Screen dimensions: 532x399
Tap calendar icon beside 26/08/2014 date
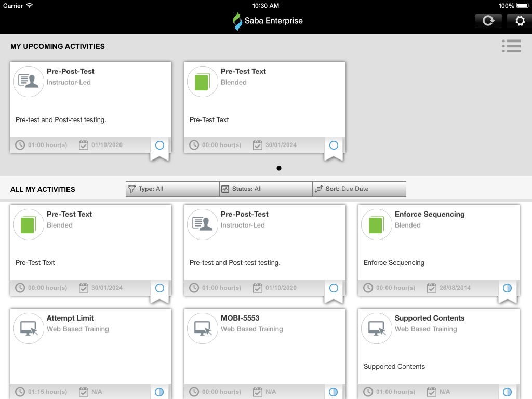coord(432,288)
